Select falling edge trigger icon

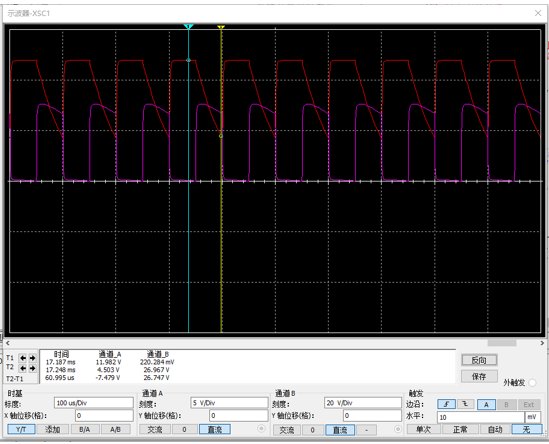point(465,404)
